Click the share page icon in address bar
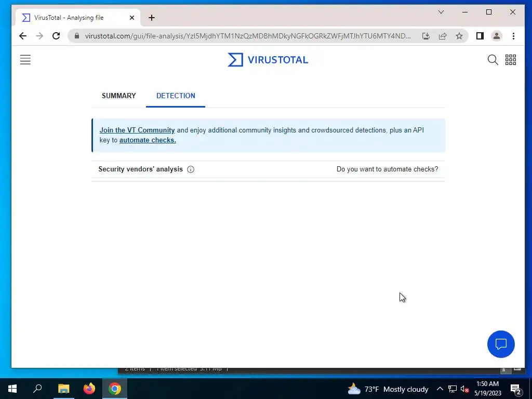The width and height of the screenshot is (532, 399). click(443, 36)
